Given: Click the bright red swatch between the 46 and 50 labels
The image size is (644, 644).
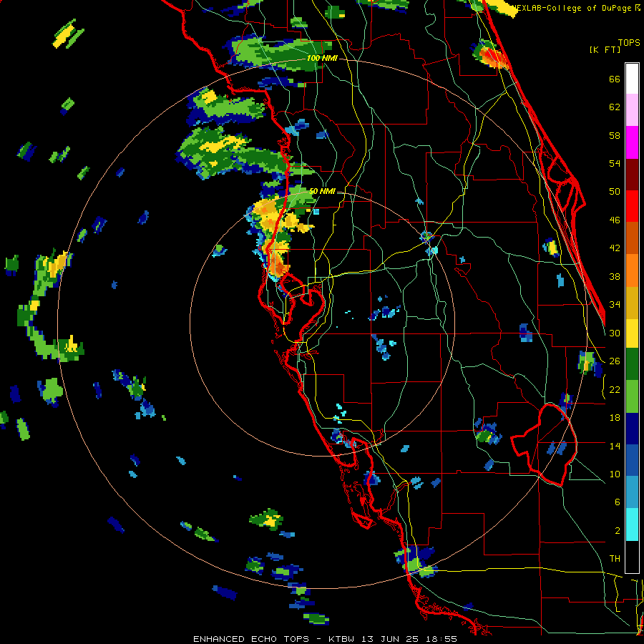Looking at the screenshot, I should 632,206.
